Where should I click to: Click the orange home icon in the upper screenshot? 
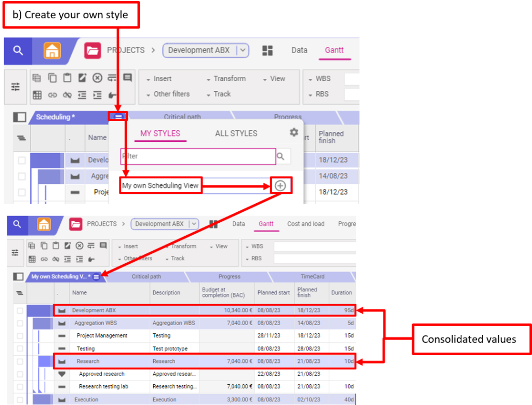pyautogui.click(x=52, y=50)
